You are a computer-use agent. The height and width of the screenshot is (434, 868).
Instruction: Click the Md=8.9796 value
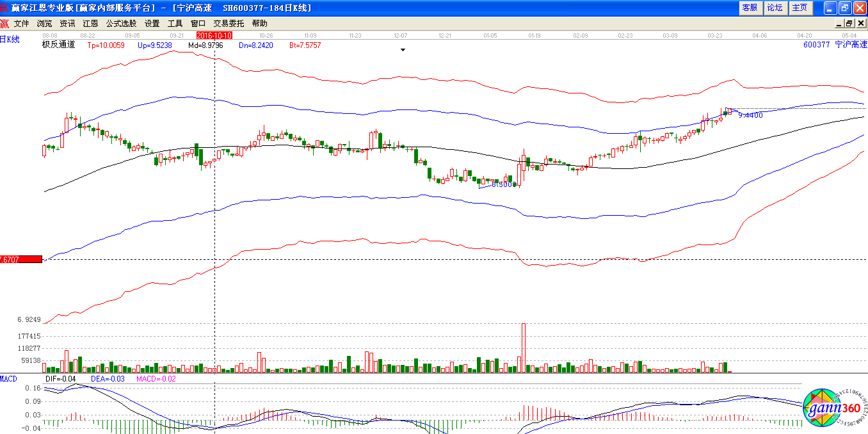205,45
